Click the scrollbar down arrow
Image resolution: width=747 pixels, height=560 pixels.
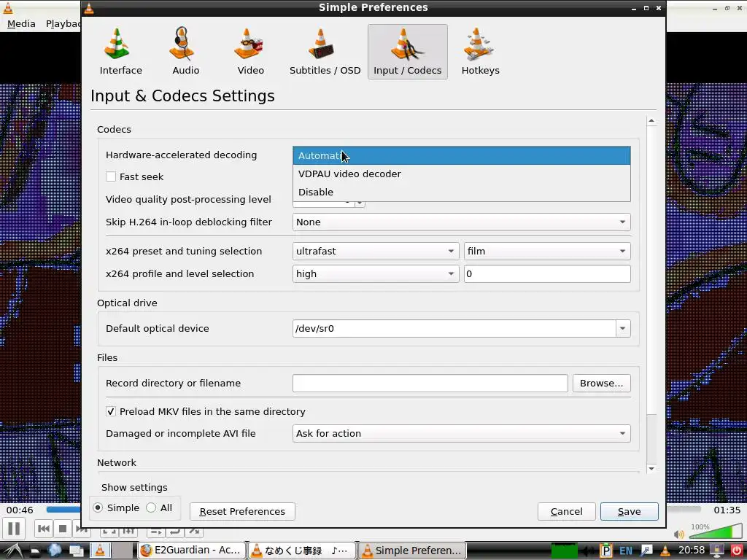point(651,469)
